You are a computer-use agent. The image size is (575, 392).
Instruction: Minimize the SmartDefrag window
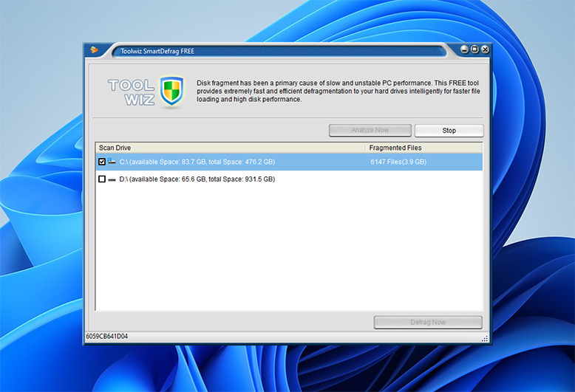464,49
